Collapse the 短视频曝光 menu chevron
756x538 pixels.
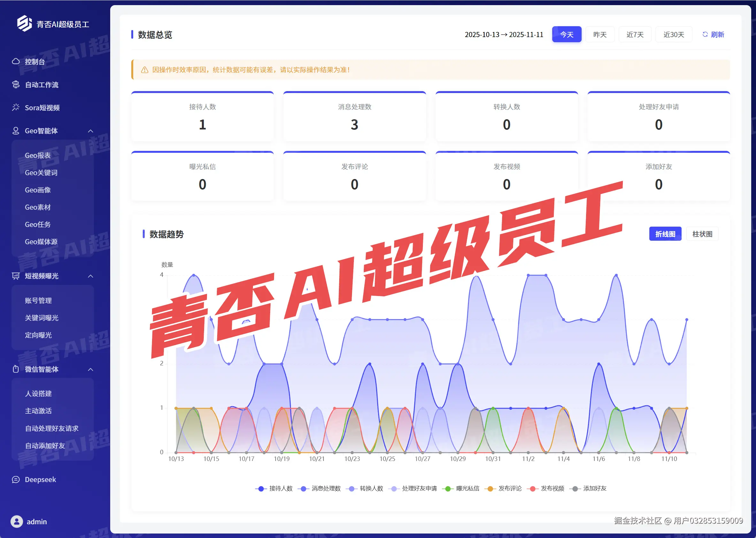pyautogui.click(x=90, y=276)
